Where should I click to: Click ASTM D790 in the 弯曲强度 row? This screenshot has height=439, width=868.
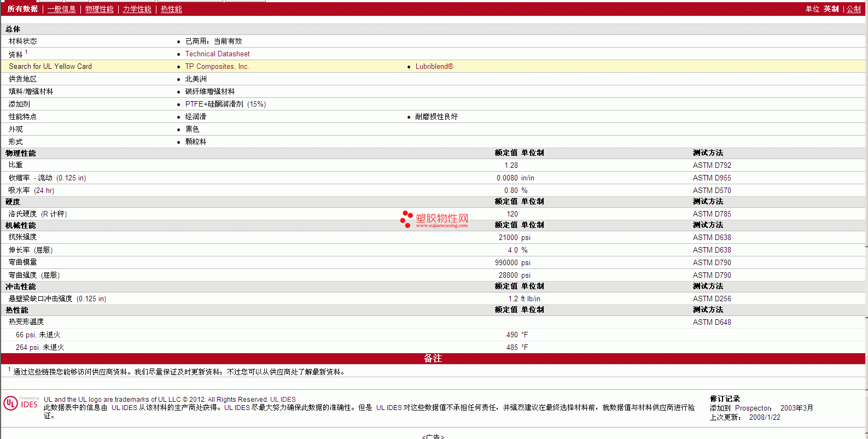point(712,276)
